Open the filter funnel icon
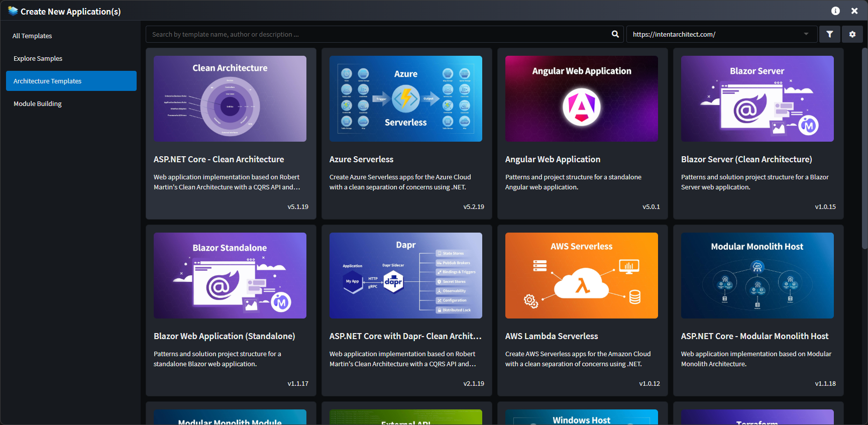868x425 pixels. [x=830, y=34]
